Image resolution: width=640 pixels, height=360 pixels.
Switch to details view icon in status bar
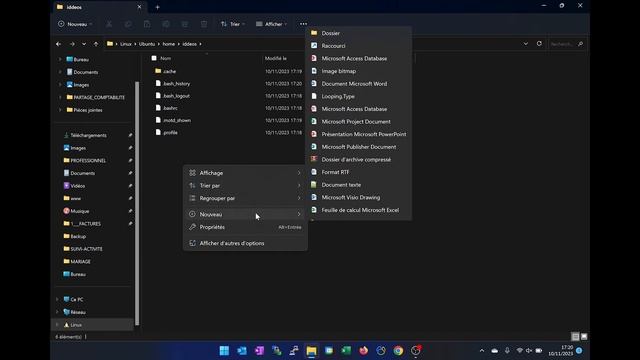pos(575,337)
